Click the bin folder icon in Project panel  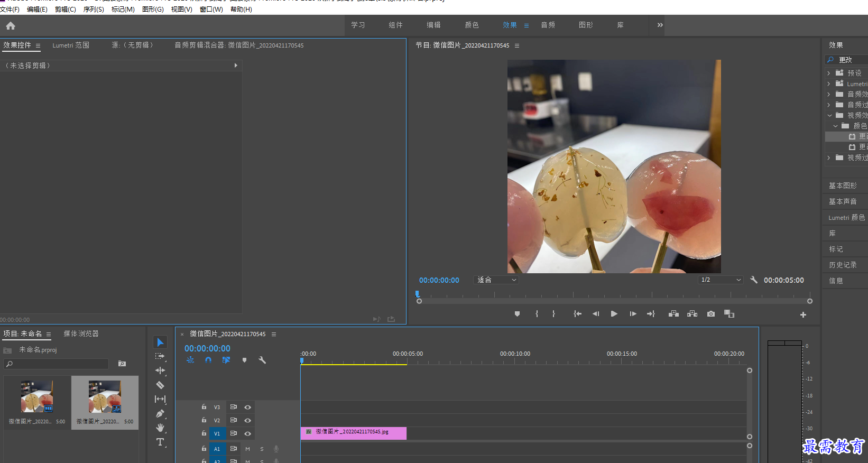122,364
